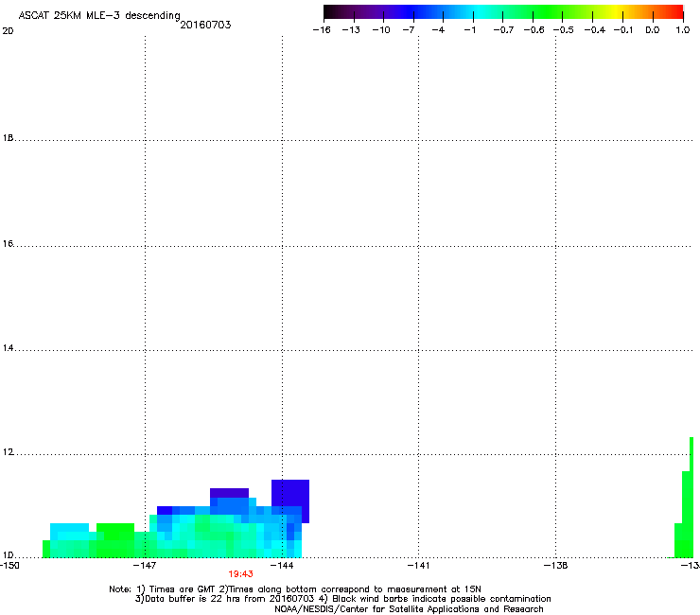Click the color bar scale at top
The height and width of the screenshot is (615, 700).
pyautogui.click(x=503, y=12)
